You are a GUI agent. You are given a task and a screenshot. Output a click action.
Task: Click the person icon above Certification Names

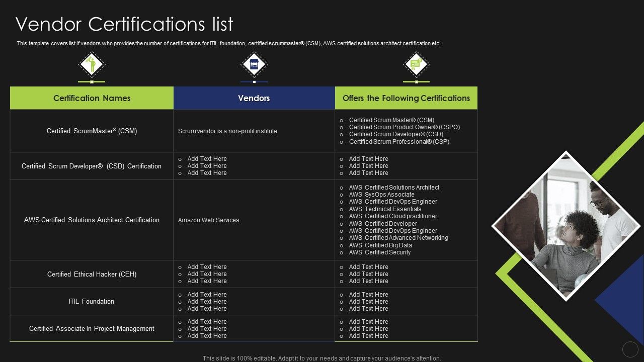click(91, 64)
